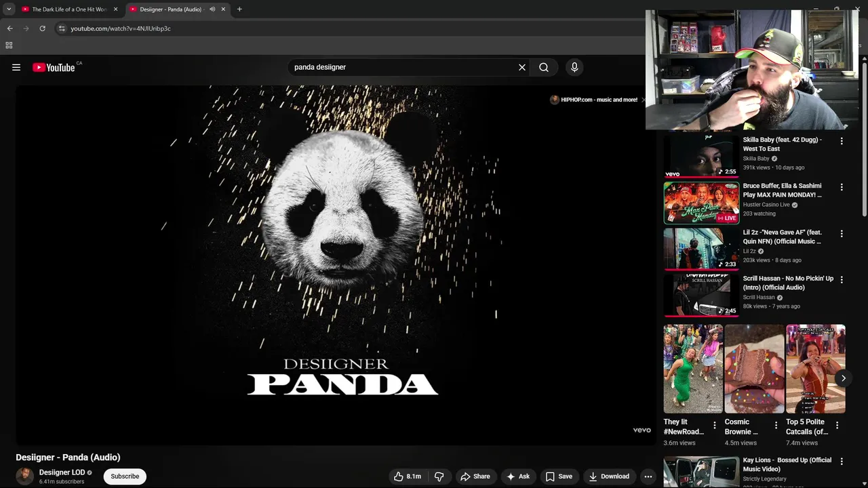Like the video with thumbs up

[x=408, y=476]
